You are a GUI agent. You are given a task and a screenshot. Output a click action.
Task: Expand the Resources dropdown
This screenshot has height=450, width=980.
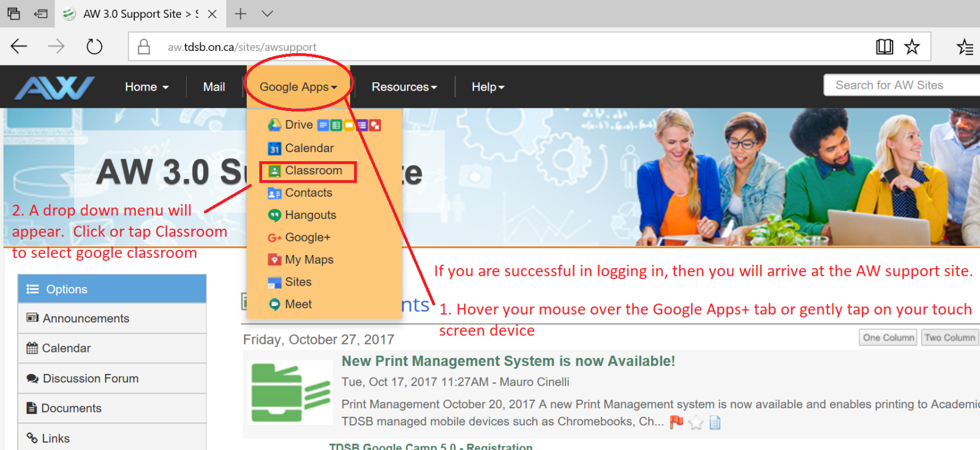pos(404,87)
